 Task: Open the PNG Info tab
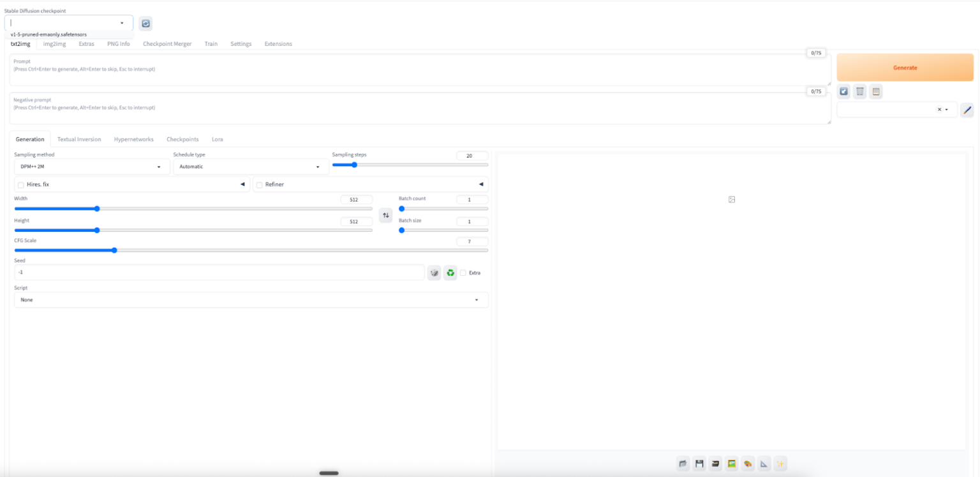pos(118,44)
